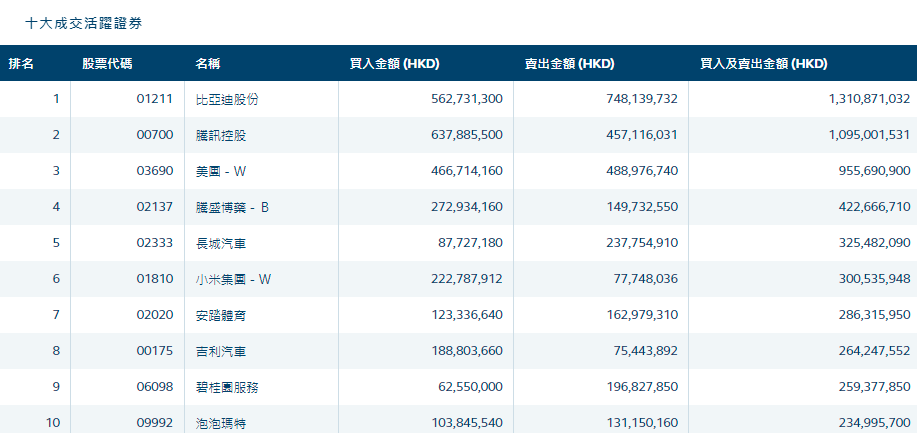Select stock code 09992
Image resolution: width=917 pixels, height=433 pixels.
(x=155, y=423)
